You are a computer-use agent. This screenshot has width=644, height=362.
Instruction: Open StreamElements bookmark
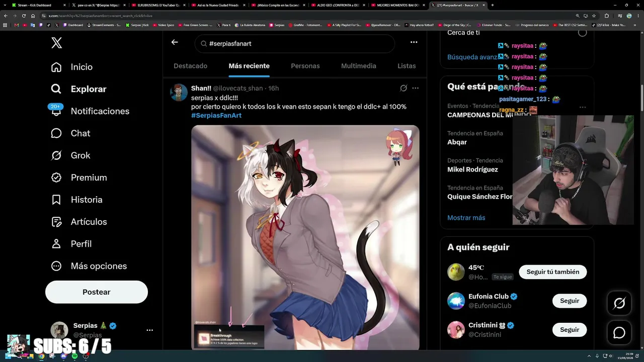pos(105,25)
